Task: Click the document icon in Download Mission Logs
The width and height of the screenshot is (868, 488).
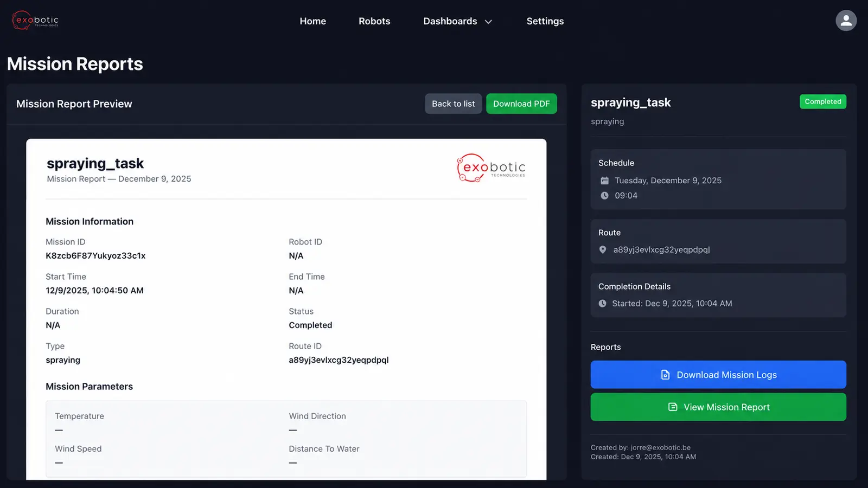Action: [665, 375]
